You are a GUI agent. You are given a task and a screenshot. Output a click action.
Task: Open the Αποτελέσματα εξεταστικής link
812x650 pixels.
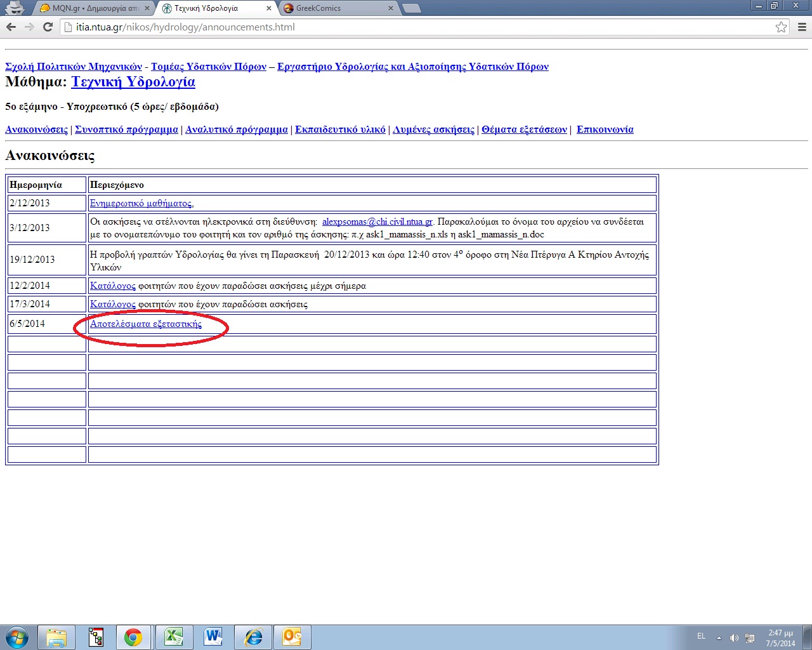pyautogui.click(x=146, y=324)
